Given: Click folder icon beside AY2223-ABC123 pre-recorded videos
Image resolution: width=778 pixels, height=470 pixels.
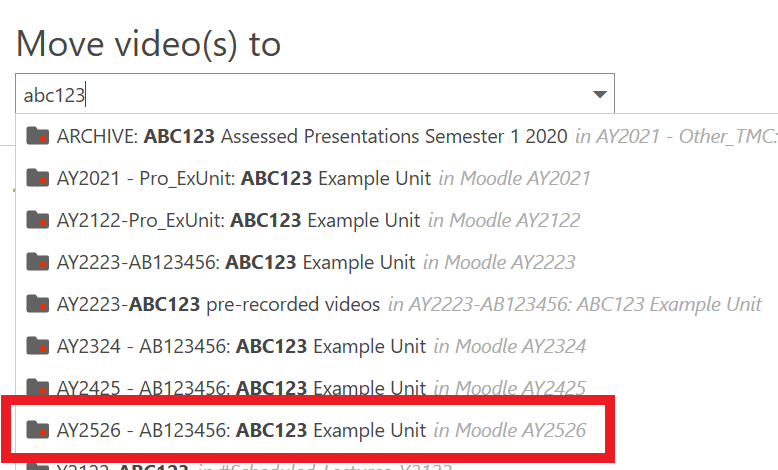Looking at the screenshot, I should (38, 304).
